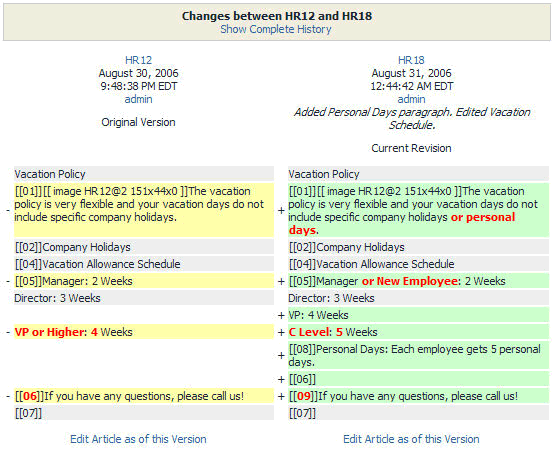
Task: Click the 'Current Revision' label
Action: [411, 148]
